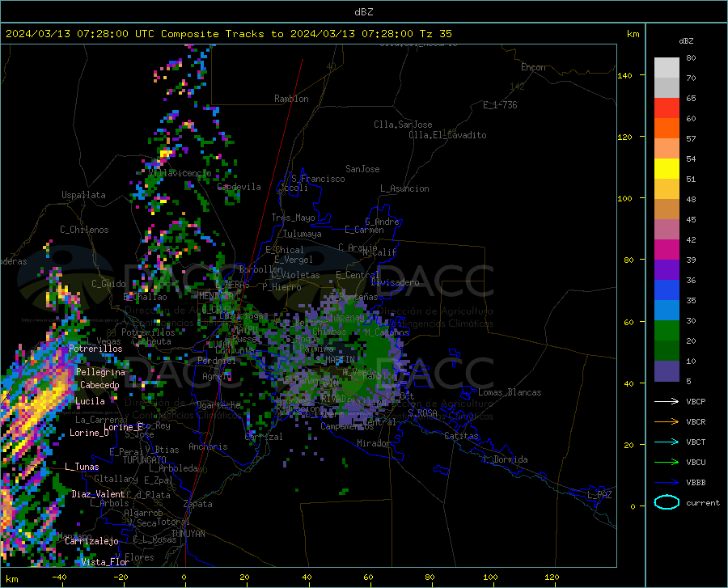Click the Vista_Flor map label
The width and height of the screenshot is (728, 588).
(x=105, y=562)
